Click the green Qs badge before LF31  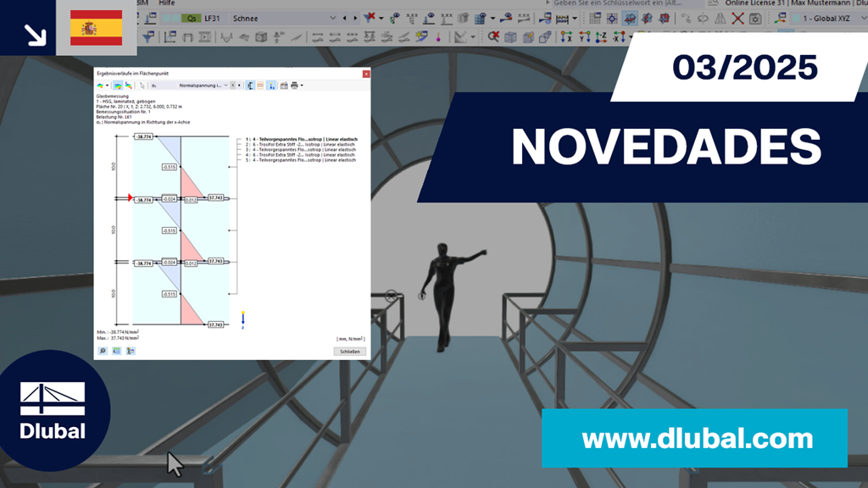coord(191,19)
